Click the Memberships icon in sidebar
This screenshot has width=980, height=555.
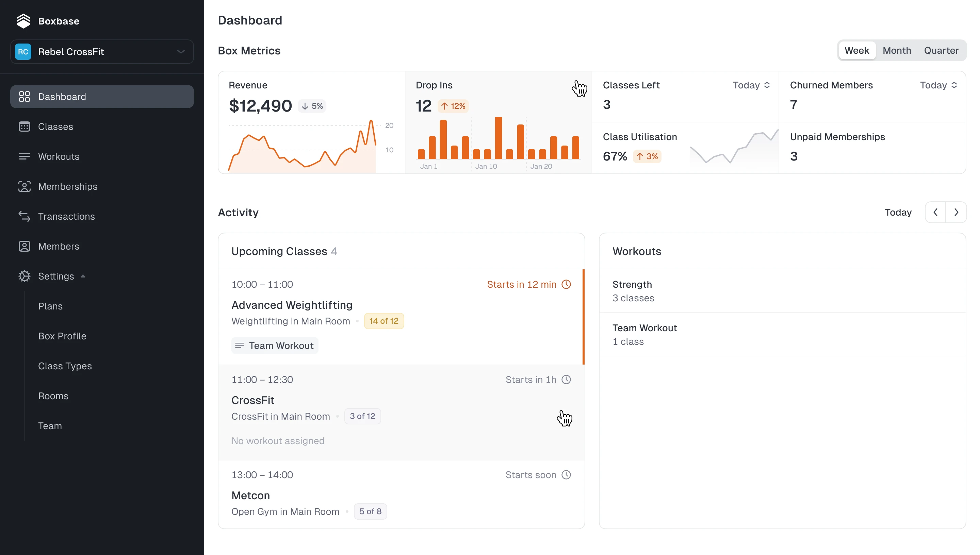(x=24, y=186)
